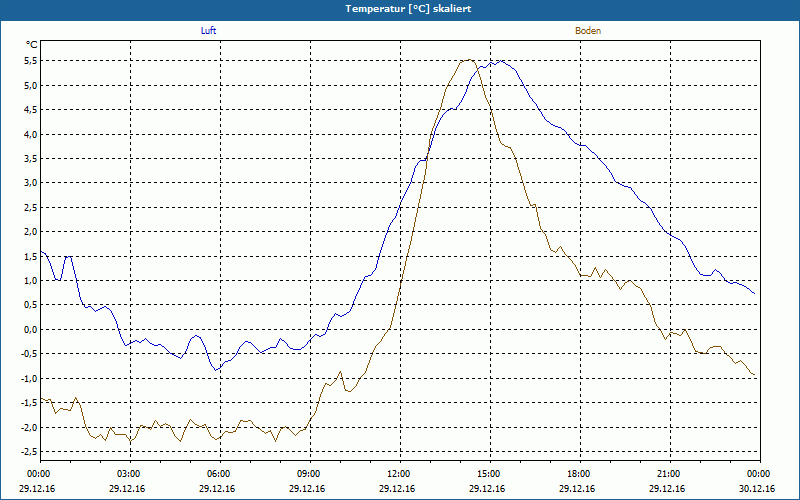The image size is (800, 500).
Task: Select the 2,5 y-axis value
Action: (x=32, y=207)
